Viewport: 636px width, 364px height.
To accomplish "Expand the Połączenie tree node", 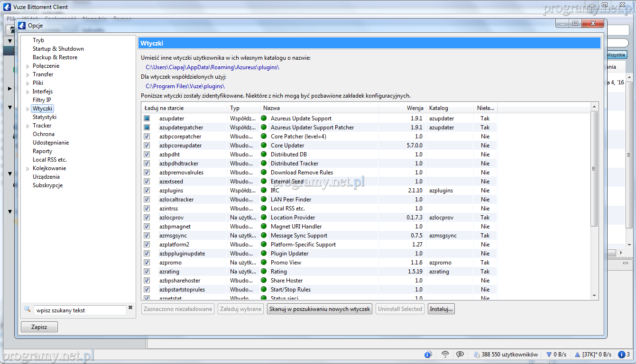I will click(x=28, y=66).
